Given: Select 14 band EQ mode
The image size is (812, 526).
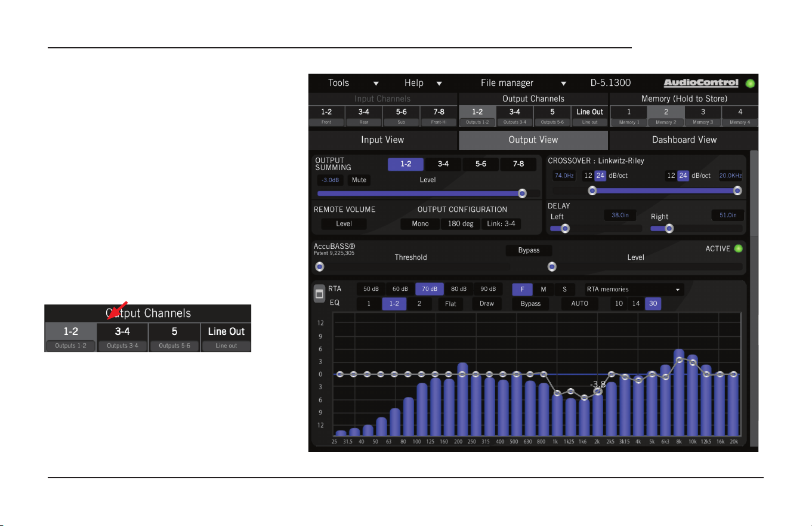Looking at the screenshot, I should [x=636, y=304].
